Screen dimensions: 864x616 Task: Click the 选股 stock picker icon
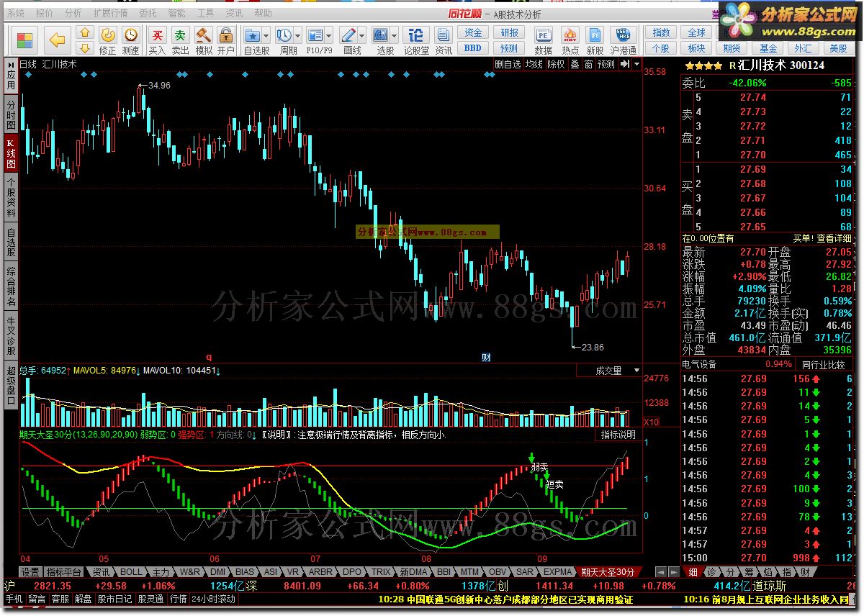tap(381, 35)
